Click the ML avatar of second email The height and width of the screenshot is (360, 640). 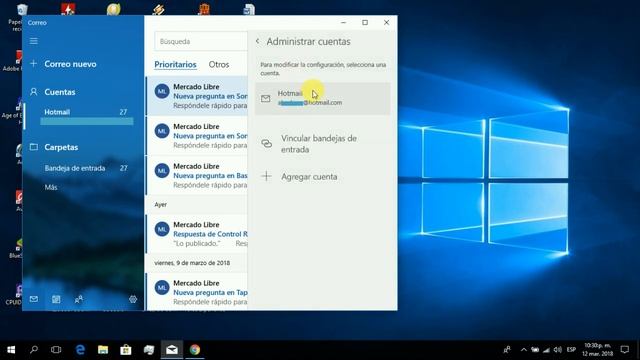click(162, 131)
